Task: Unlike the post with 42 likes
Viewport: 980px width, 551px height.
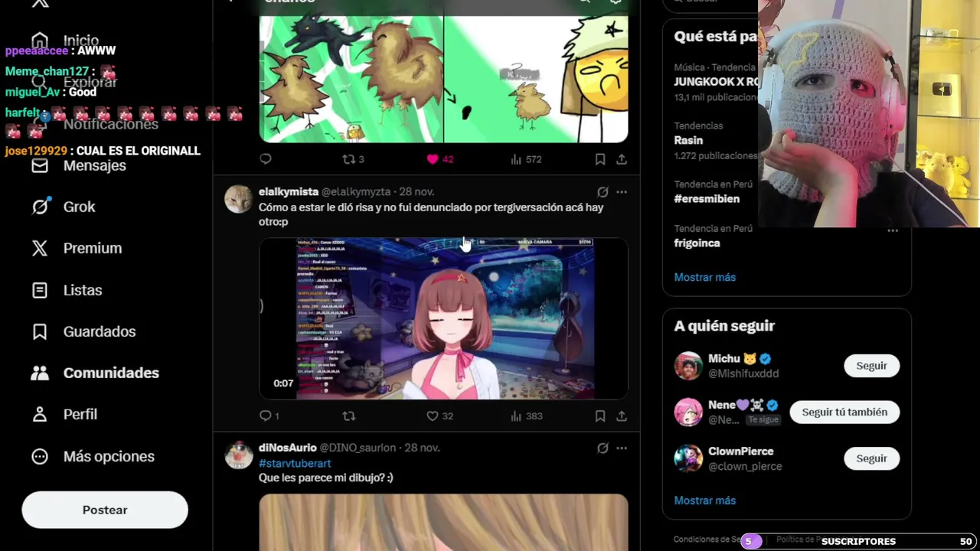Action: click(x=433, y=159)
